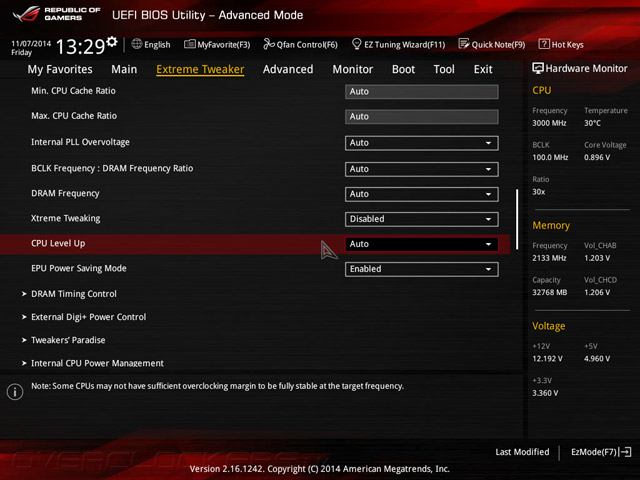The image size is (640, 480).
Task: Select the Internal PLL Overvoltage label
Action: point(80,142)
